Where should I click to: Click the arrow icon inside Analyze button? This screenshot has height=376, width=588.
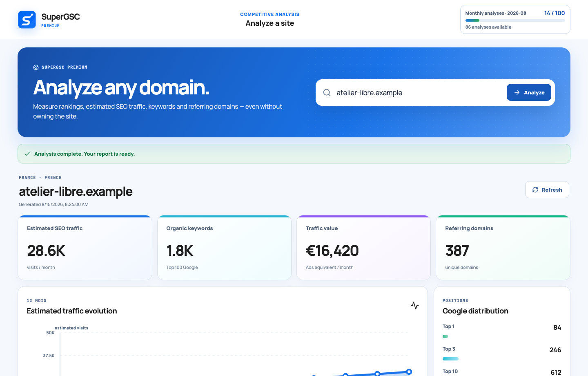point(517,92)
